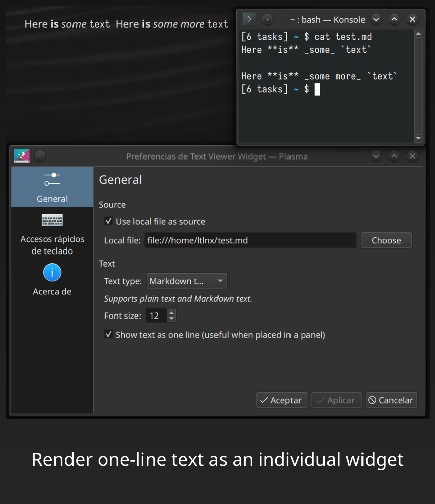The height and width of the screenshot is (504, 435).
Task: Open the General settings page icon
Action: (52, 179)
